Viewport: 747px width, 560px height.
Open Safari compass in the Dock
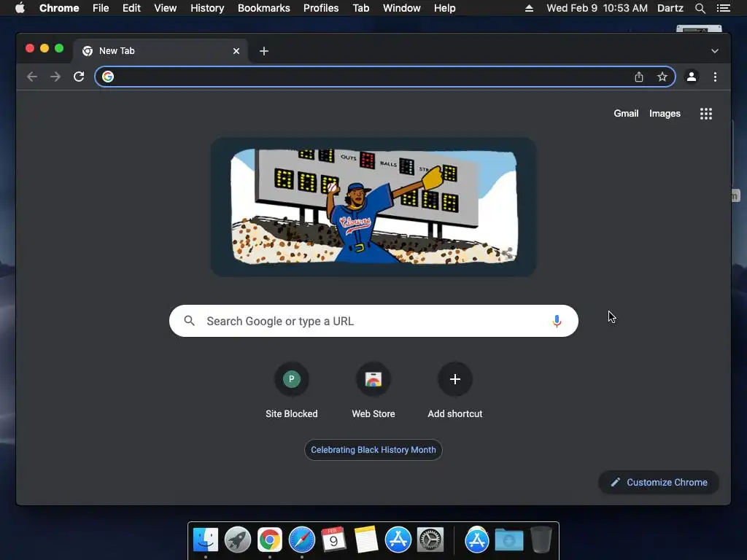coord(301,540)
